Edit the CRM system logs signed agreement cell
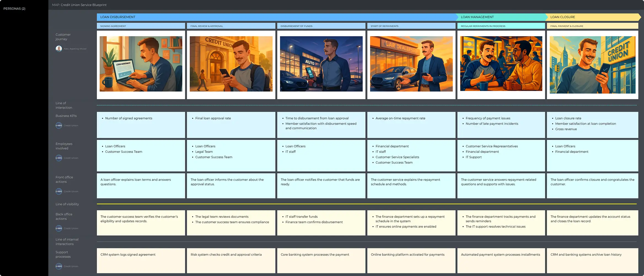This screenshot has height=276, width=644. (x=141, y=260)
